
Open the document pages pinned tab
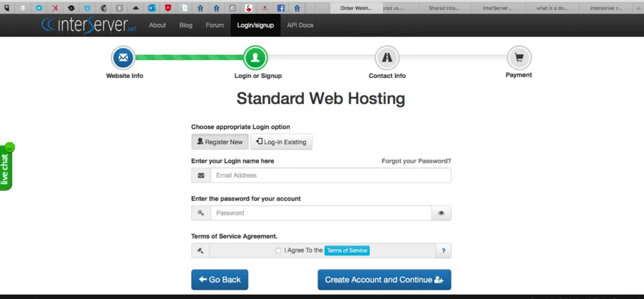click(184, 8)
